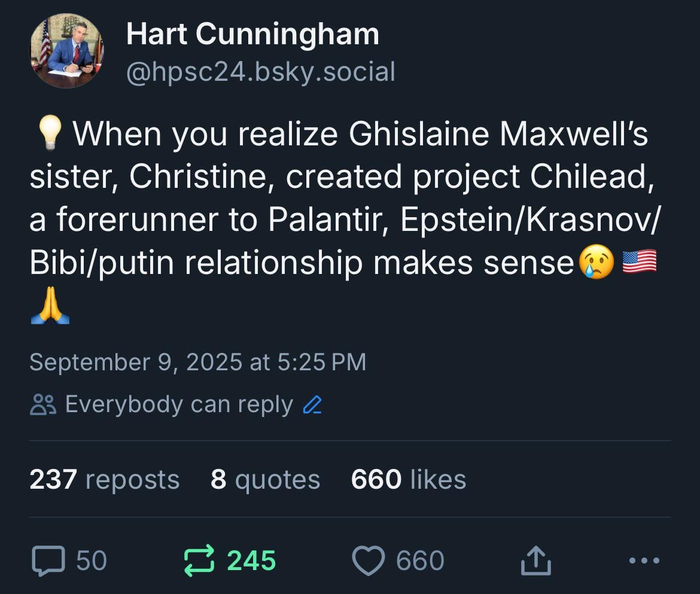
Task: View the 237 reposts list
Action: (x=105, y=479)
